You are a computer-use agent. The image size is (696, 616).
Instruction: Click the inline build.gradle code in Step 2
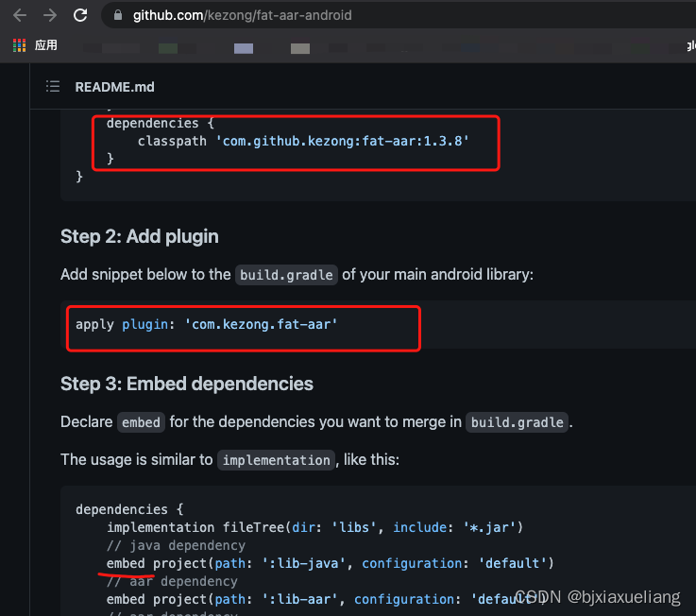click(286, 275)
